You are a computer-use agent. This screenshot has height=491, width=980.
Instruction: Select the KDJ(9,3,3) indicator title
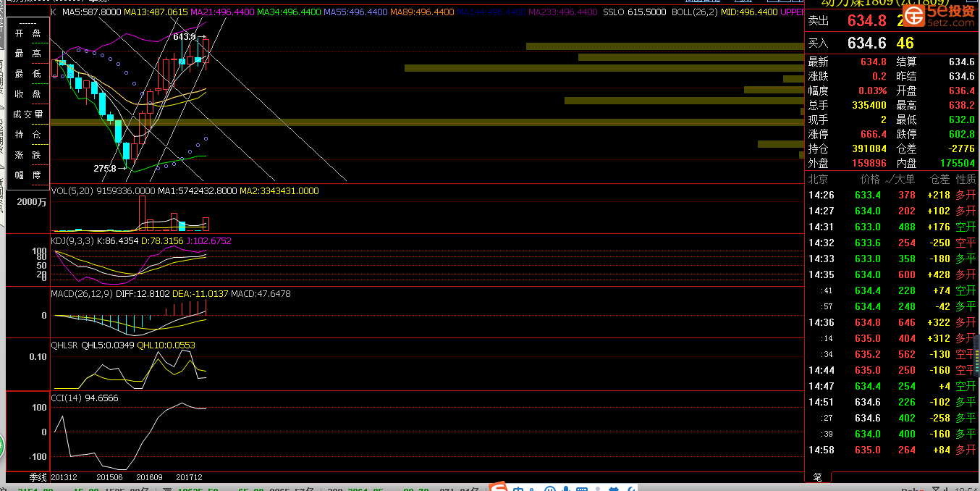pyautogui.click(x=72, y=240)
